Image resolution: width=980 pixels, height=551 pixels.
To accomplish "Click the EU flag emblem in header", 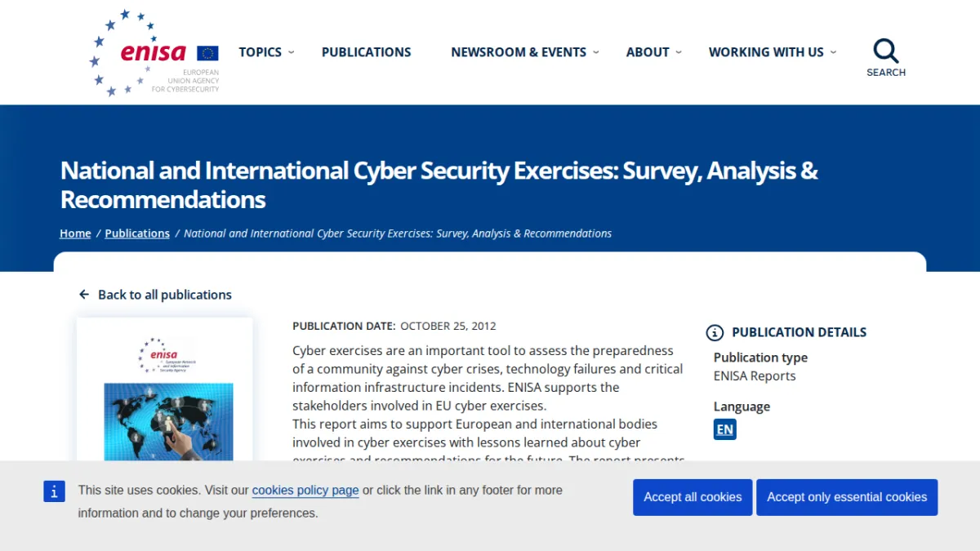I will [x=207, y=53].
